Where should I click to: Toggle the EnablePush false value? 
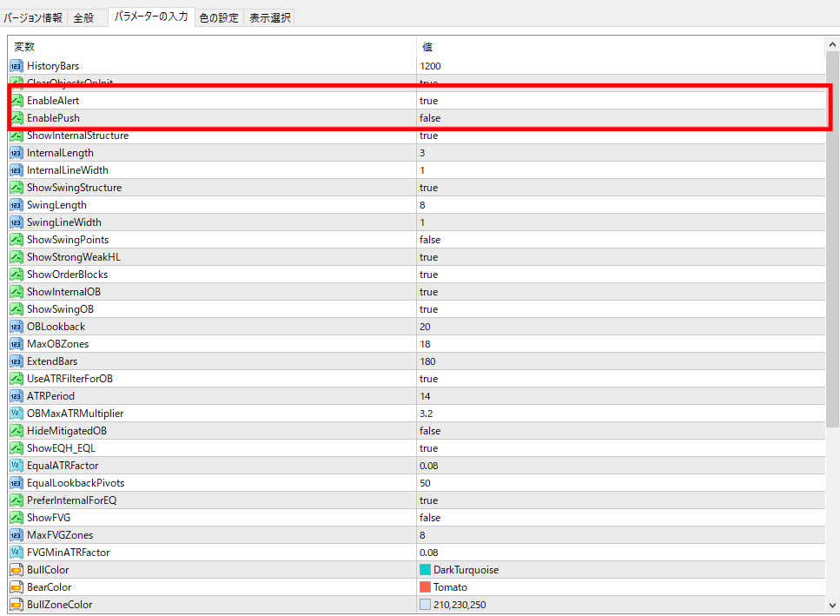[x=430, y=118]
